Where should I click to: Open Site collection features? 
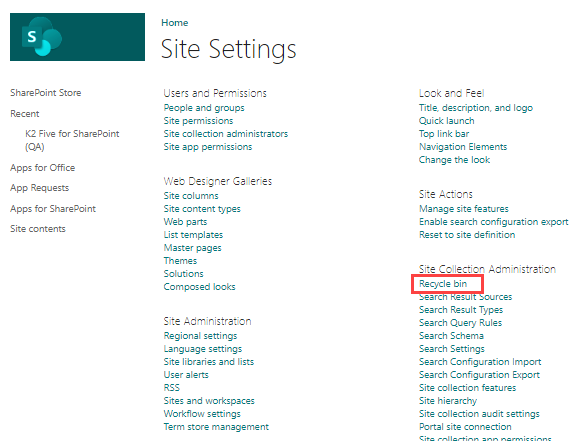click(468, 388)
